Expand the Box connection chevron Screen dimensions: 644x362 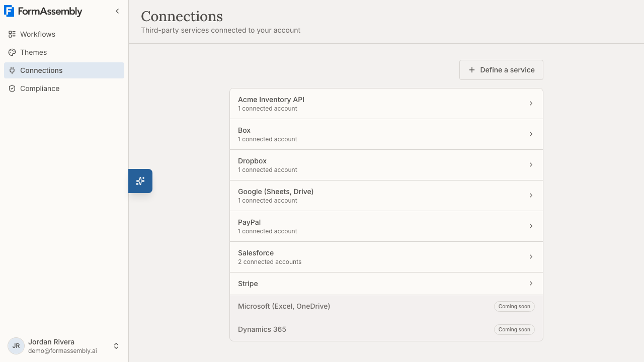pos(531,134)
